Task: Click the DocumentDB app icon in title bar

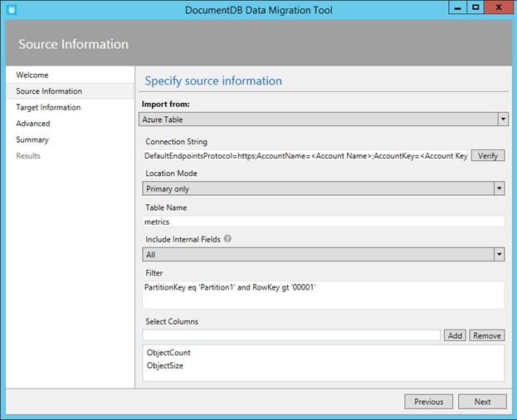Action: pyautogui.click(x=11, y=7)
